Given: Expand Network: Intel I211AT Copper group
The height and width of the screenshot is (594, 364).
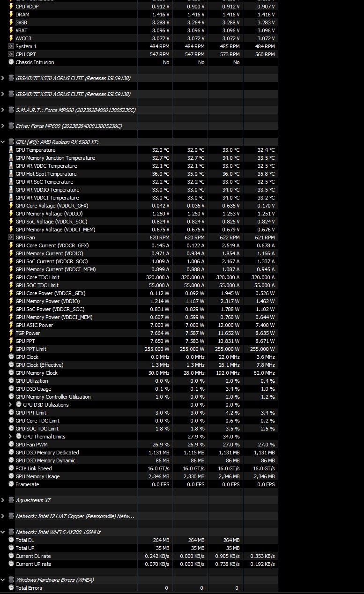Looking at the screenshot, I should click(x=3, y=516).
